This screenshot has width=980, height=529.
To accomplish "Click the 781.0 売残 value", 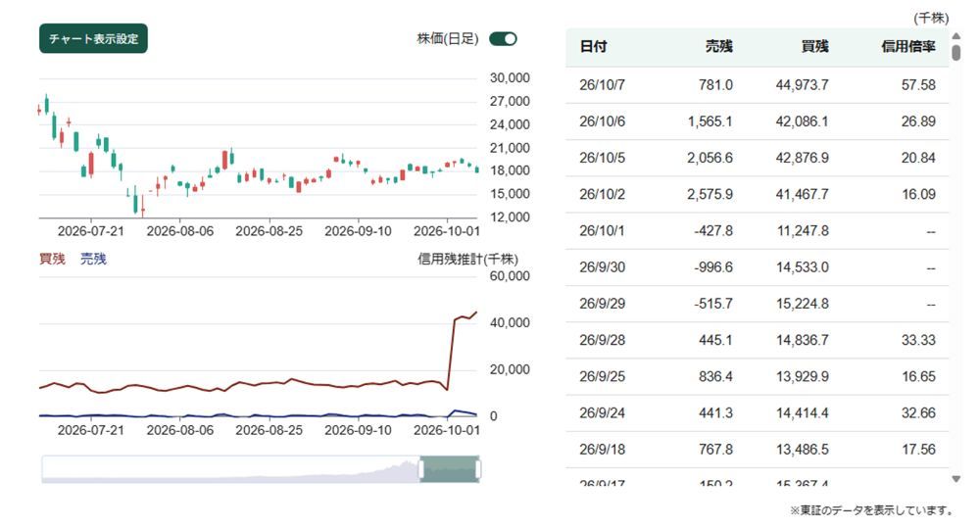I will click(715, 85).
